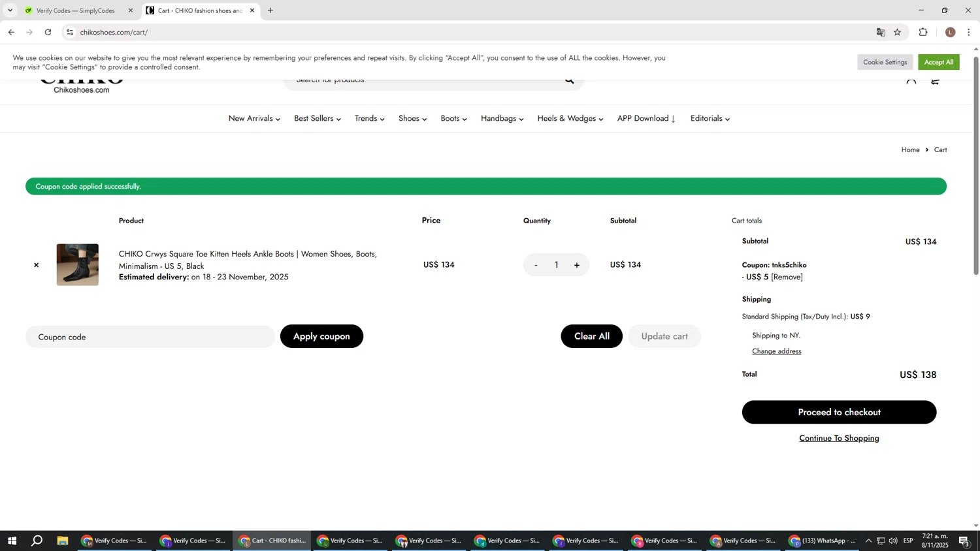Close the Cart - CHIKO tab

pos(252,10)
